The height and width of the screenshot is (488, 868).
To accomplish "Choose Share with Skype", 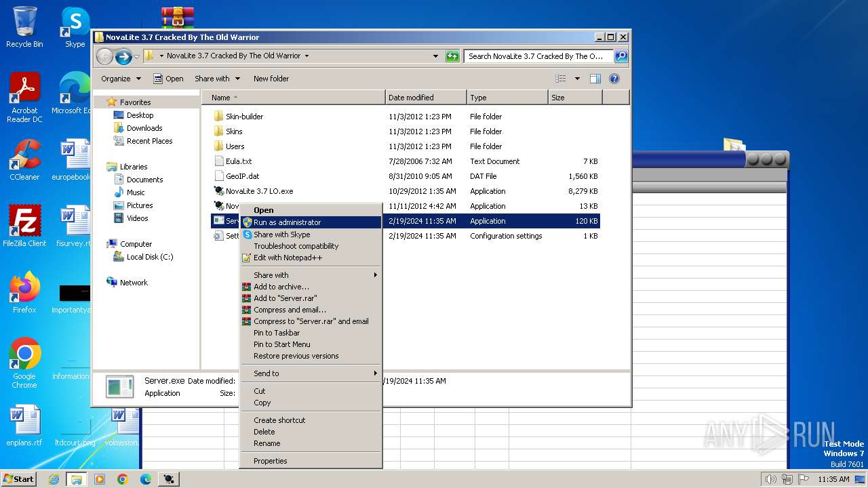I will (311, 235).
